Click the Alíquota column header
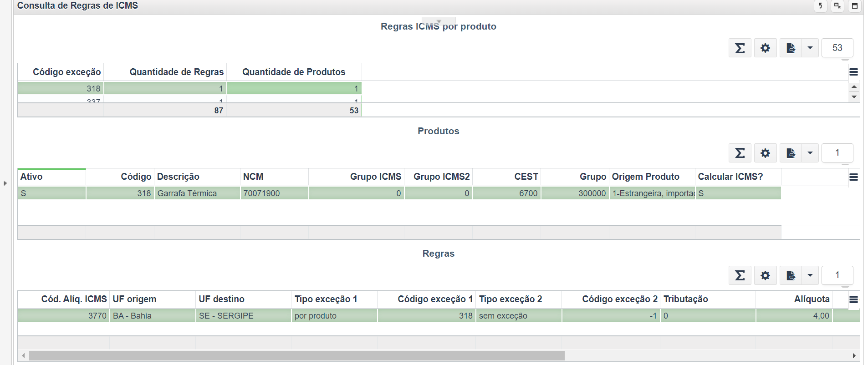The image size is (868, 365). [794, 299]
